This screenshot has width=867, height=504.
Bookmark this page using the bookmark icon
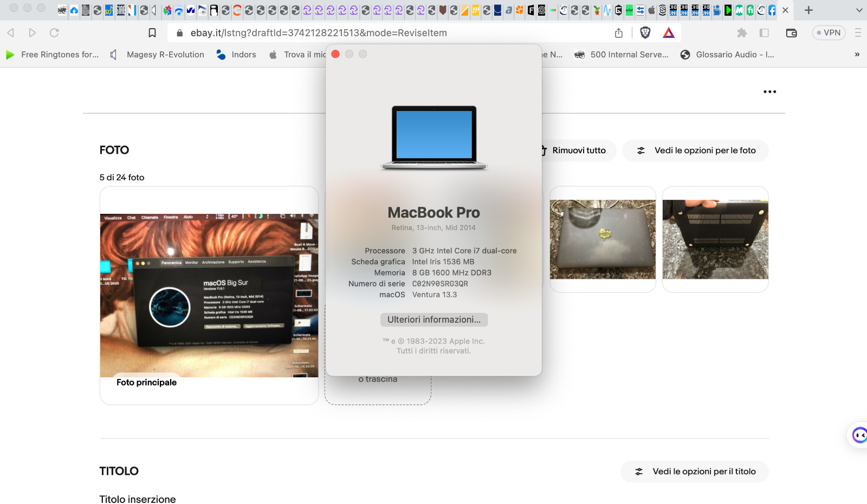click(x=152, y=33)
